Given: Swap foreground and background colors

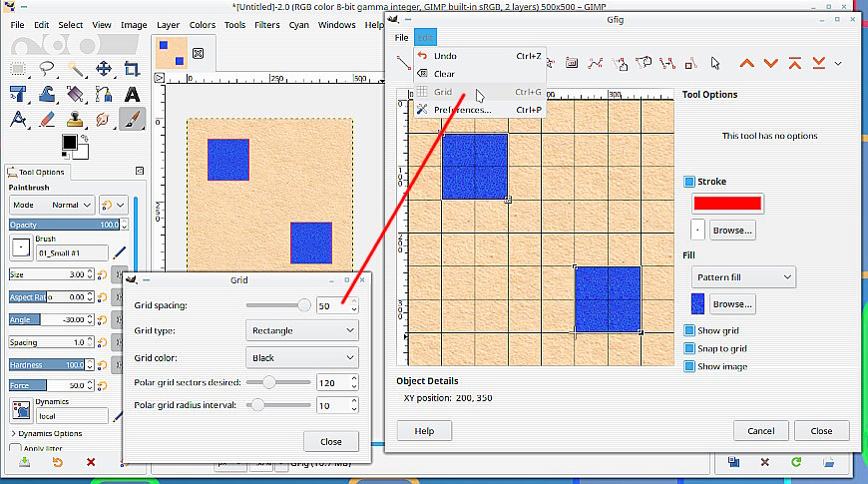Looking at the screenshot, I should pyautogui.click(x=85, y=138).
